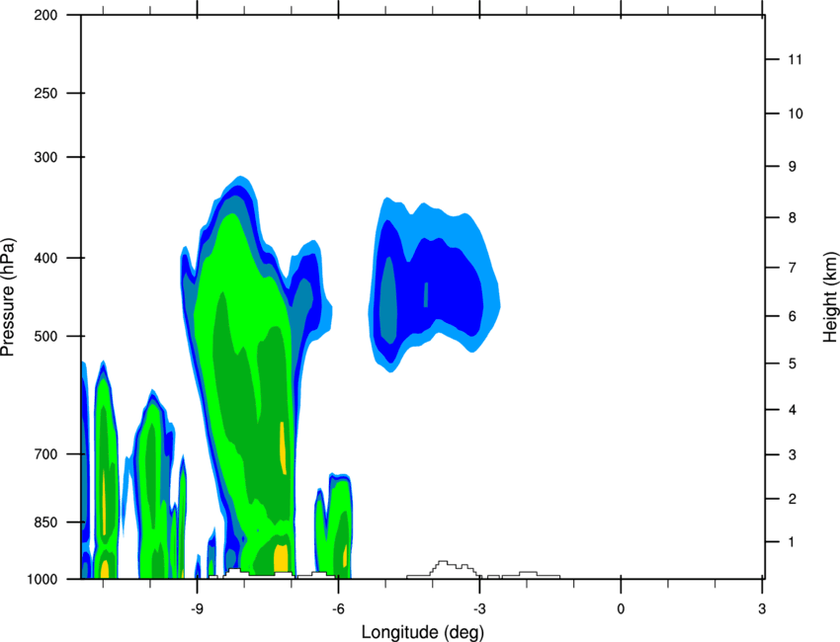Click the Longitude (deg) axis title
Viewport: 840px width, 642px height.
423,632
